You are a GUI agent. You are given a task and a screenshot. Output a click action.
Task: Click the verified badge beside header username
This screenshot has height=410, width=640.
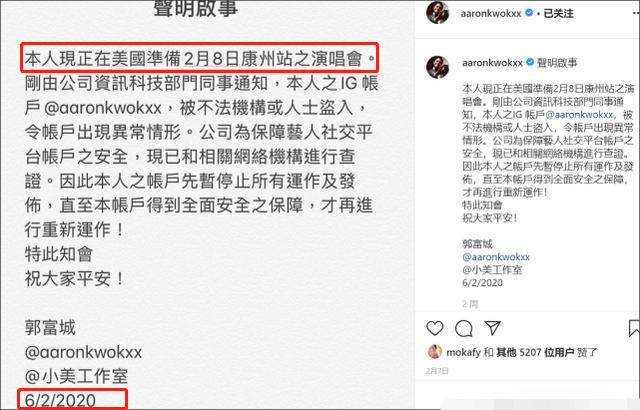pos(529,13)
